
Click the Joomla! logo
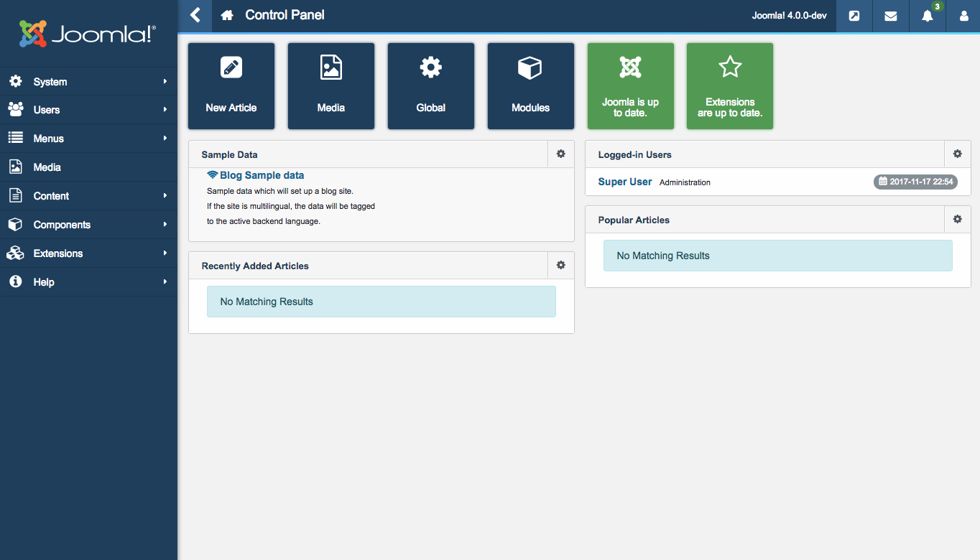(88, 34)
